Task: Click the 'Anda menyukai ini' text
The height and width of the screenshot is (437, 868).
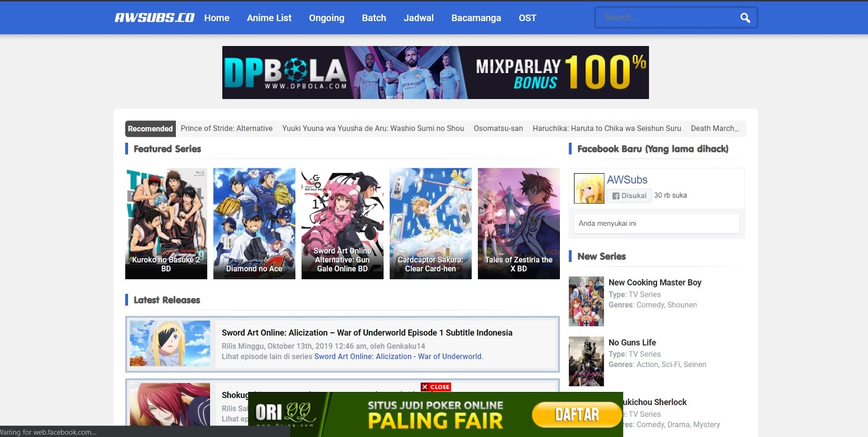Action: 607,223
